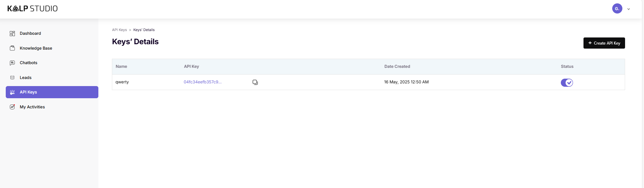
Task: Click the Status column header
Action: [567, 66]
